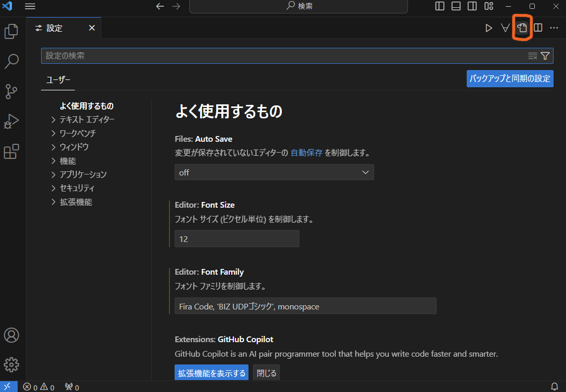566x392 pixels.
Task: Open the Search view icon
Action: pos(11,61)
